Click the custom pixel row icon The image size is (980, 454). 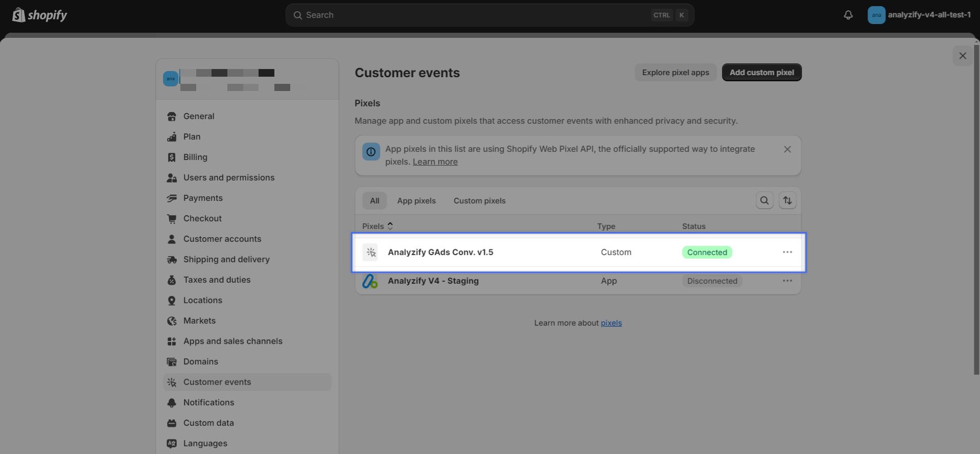pos(370,252)
